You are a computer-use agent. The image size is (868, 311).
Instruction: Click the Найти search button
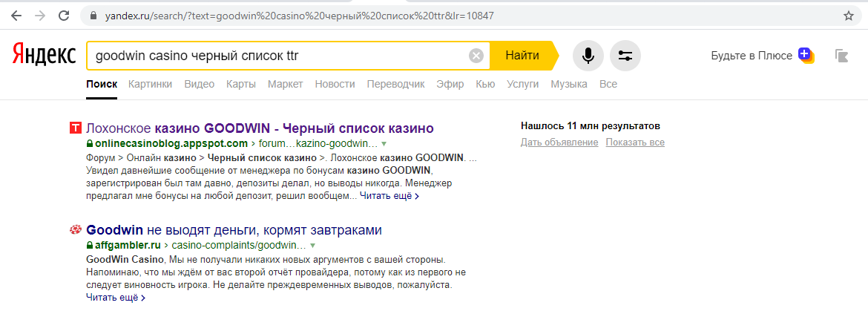(x=522, y=56)
